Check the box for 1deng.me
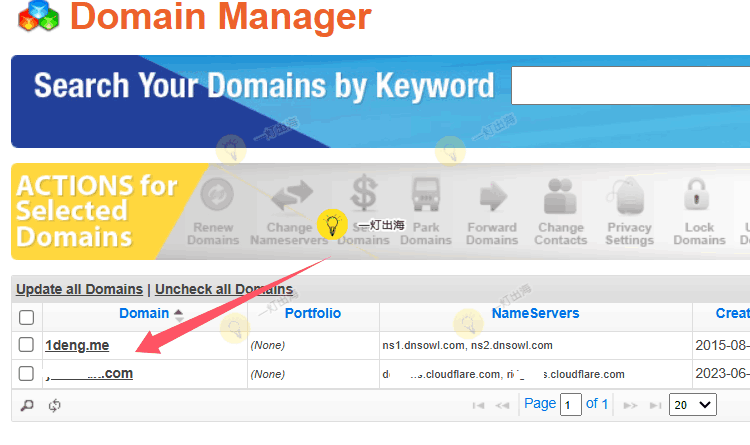 (x=27, y=346)
